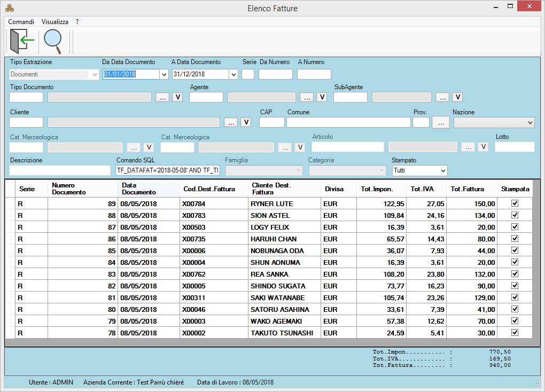
Task: Click the Comando SQL input field
Action: coord(168,170)
